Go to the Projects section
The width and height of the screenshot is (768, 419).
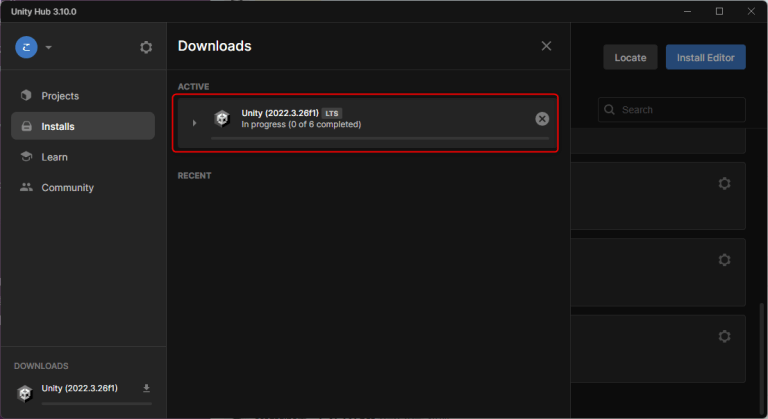coord(60,95)
